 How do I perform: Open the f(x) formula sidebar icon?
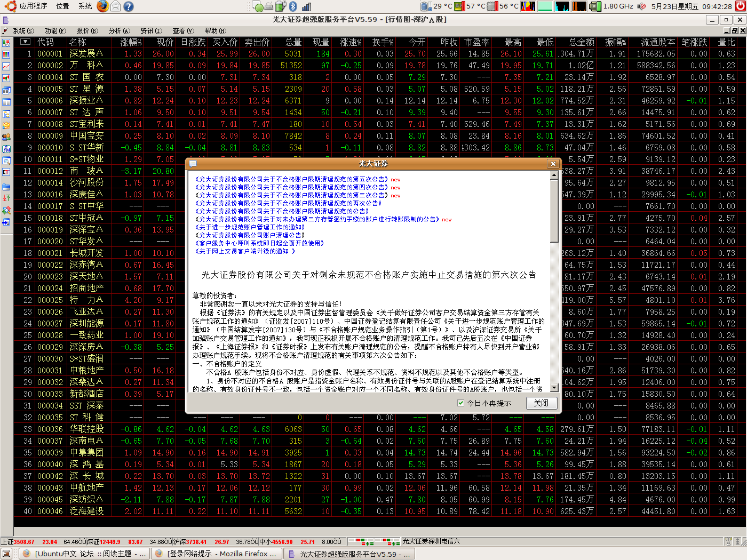coord(6,149)
